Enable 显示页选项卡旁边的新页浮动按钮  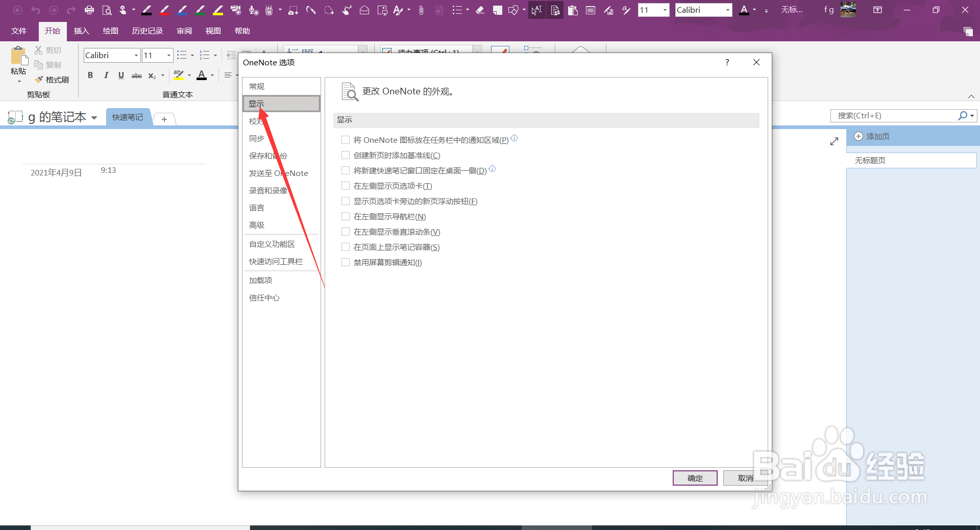pyautogui.click(x=346, y=201)
